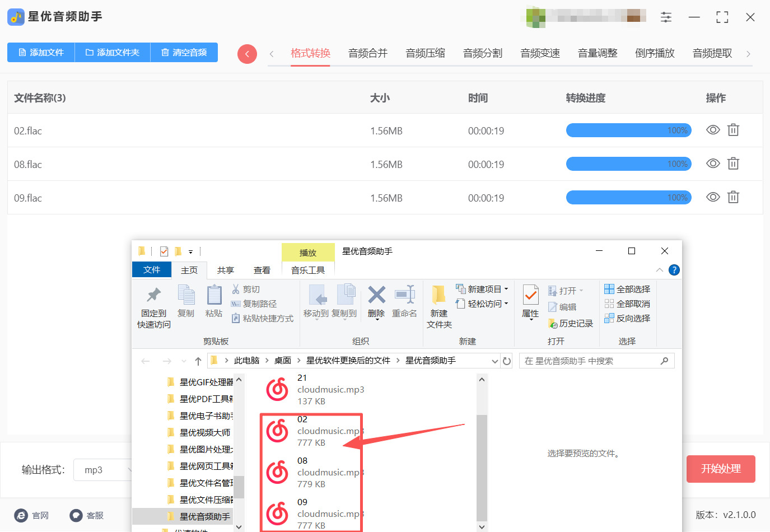
Task: Click 粘贴快捷方式 in the ribbon
Action: pyautogui.click(x=263, y=318)
